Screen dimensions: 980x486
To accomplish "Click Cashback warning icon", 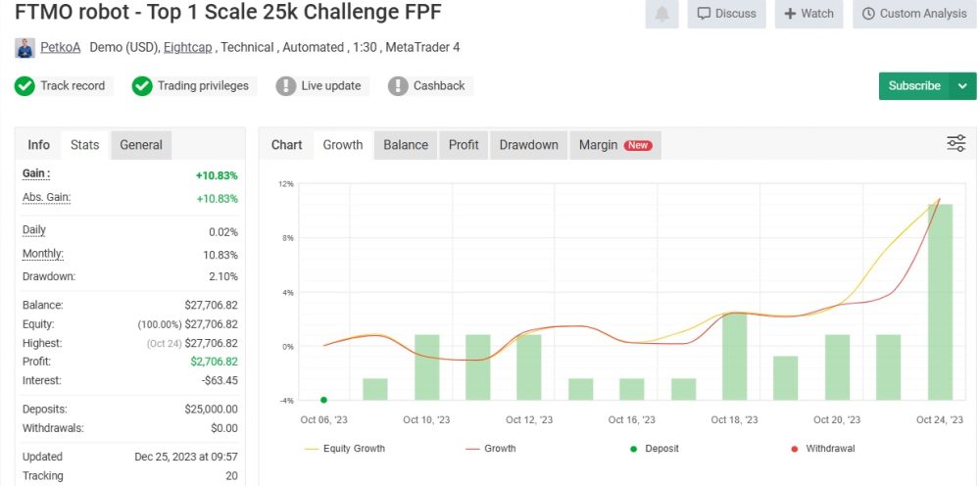I will [x=398, y=86].
